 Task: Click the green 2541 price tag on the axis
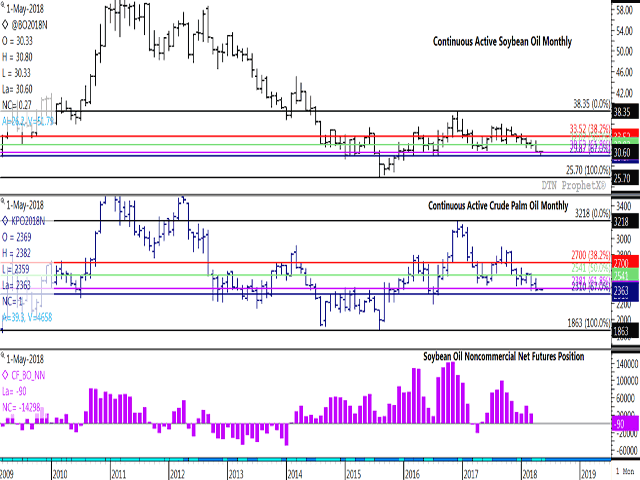click(625, 275)
